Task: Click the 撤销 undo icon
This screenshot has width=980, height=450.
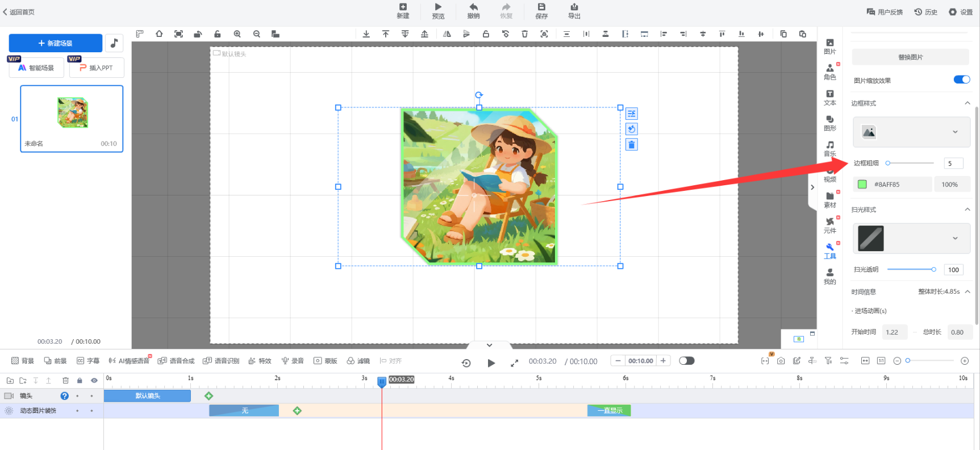Action: click(x=473, y=10)
